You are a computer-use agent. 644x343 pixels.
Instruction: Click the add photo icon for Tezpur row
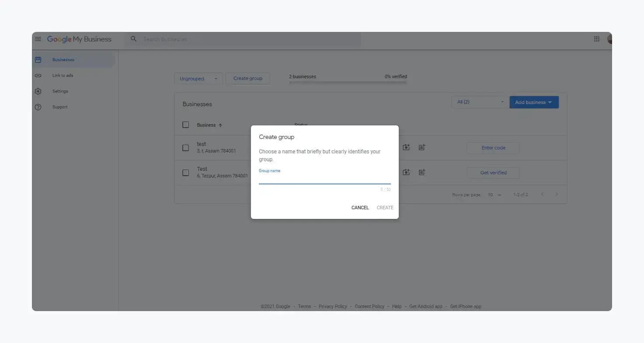[x=406, y=173]
